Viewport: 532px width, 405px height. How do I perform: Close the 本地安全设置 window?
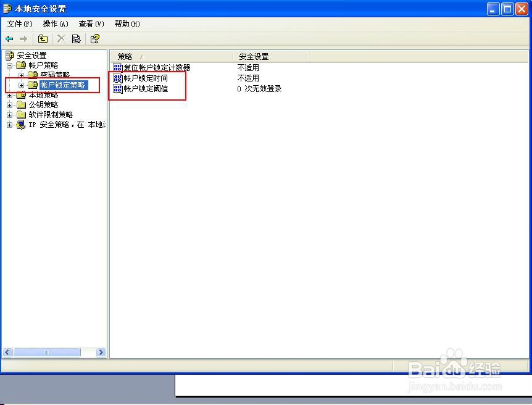coord(522,9)
